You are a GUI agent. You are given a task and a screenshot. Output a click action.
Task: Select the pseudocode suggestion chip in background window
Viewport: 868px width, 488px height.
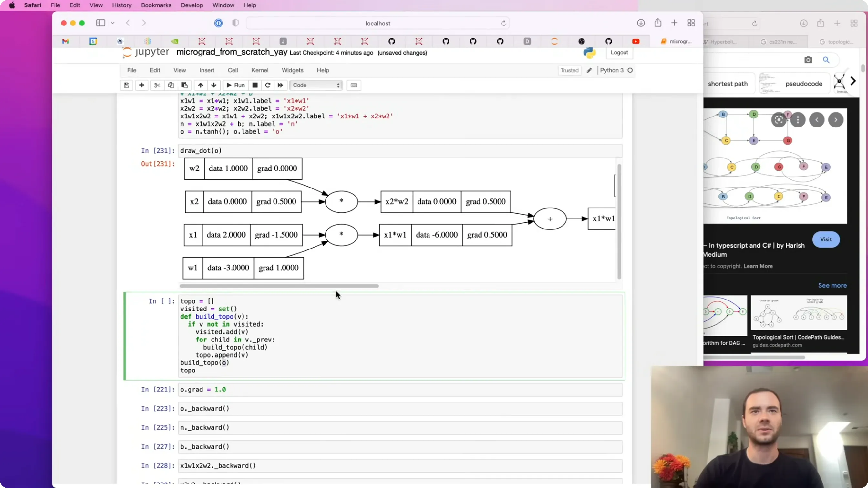(x=794, y=83)
